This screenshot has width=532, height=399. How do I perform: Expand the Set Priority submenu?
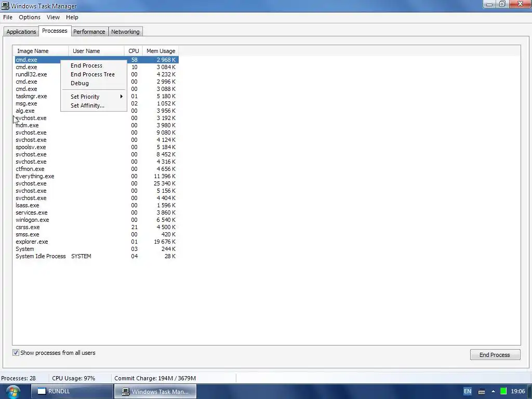click(x=94, y=97)
